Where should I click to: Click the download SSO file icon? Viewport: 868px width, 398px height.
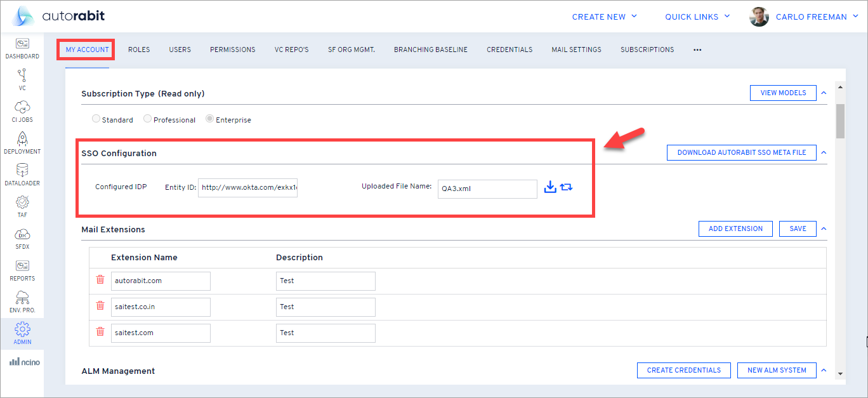click(550, 187)
